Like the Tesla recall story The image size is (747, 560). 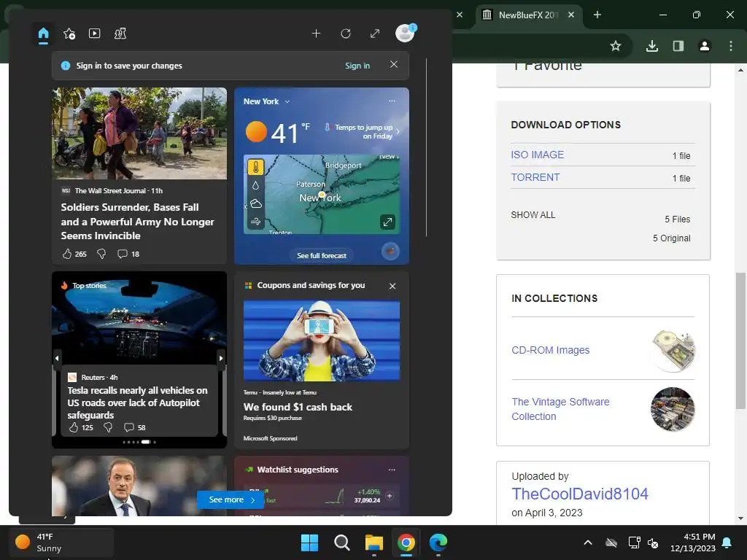tap(74, 427)
